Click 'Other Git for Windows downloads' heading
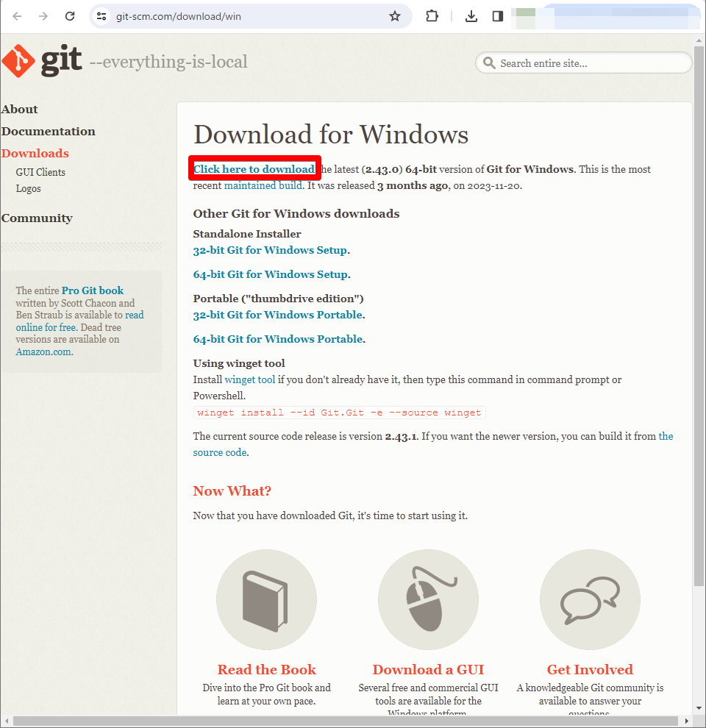Image resolution: width=706 pixels, height=728 pixels. coord(296,213)
